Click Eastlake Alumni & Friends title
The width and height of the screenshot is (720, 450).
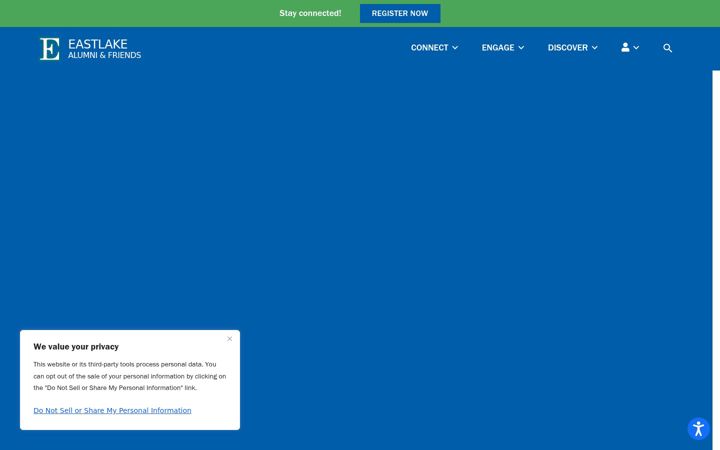click(104, 49)
